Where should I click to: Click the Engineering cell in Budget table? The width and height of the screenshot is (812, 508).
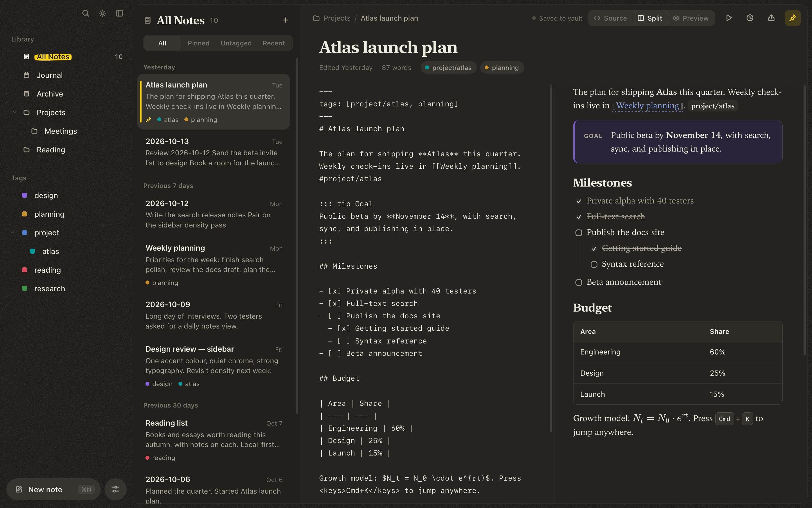(x=600, y=352)
